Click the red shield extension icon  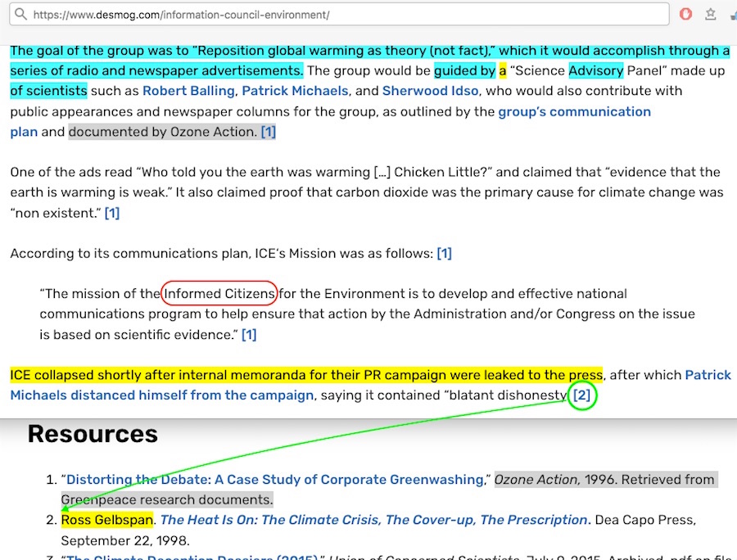coord(686,15)
